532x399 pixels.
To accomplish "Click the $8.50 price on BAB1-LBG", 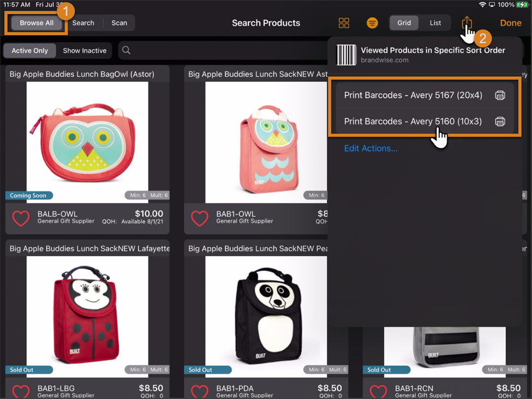I will pyautogui.click(x=151, y=388).
